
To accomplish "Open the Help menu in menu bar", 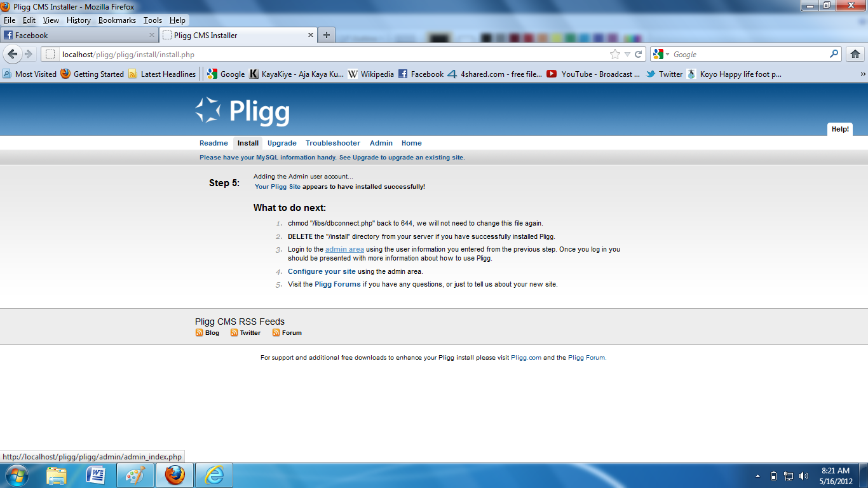I will 177,20.
